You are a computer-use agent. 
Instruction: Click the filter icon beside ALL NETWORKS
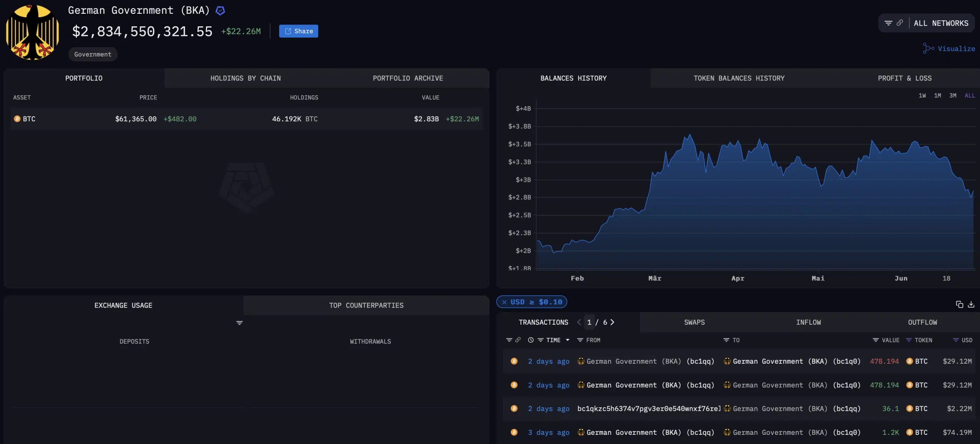[x=888, y=23]
